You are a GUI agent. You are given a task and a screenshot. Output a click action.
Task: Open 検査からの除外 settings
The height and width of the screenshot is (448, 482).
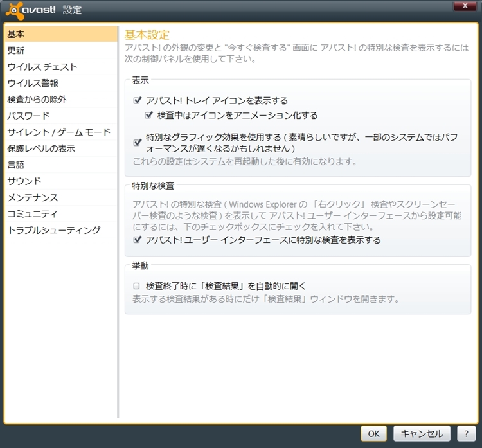pyautogui.click(x=61, y=100)
